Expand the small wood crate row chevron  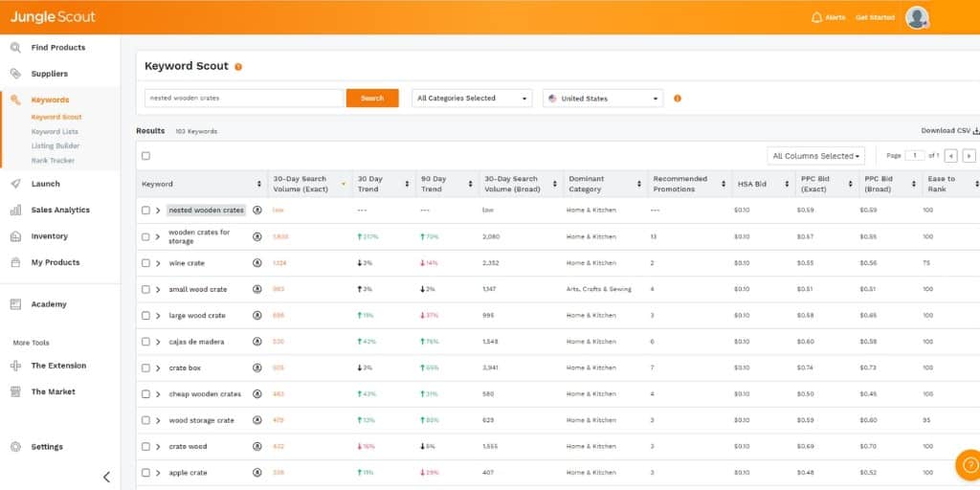pyautogui.click(x=158, y=289)
